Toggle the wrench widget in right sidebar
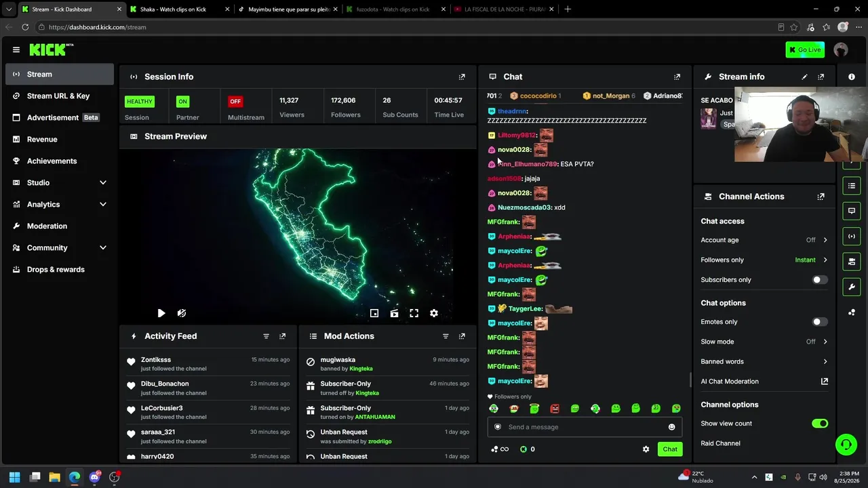868x488 pixels. (x=852, y=287)
